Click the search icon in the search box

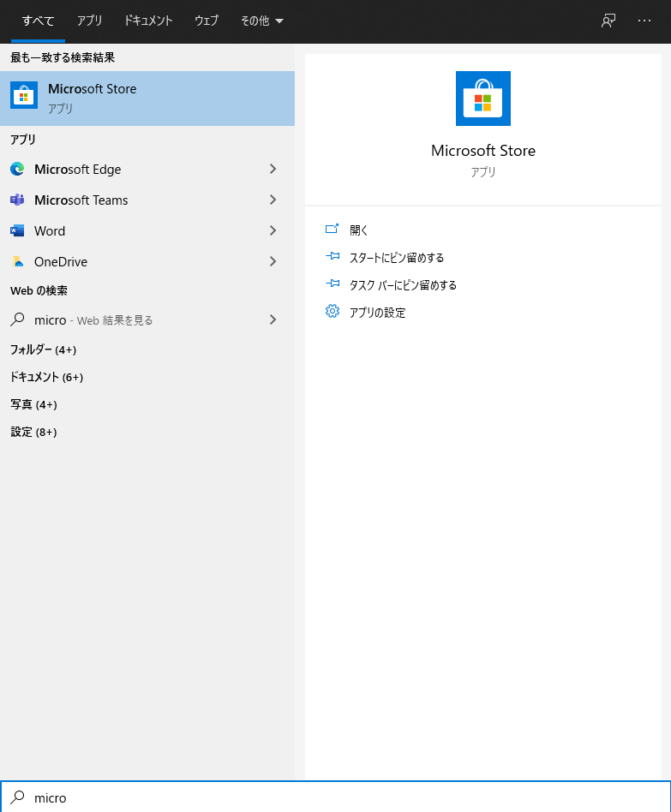18,797
